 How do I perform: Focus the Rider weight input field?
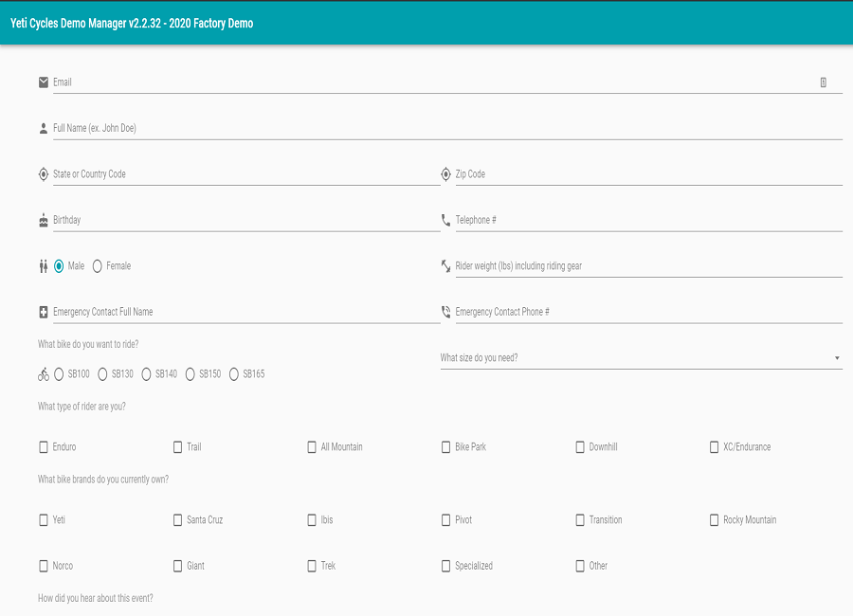pos(649,266)
